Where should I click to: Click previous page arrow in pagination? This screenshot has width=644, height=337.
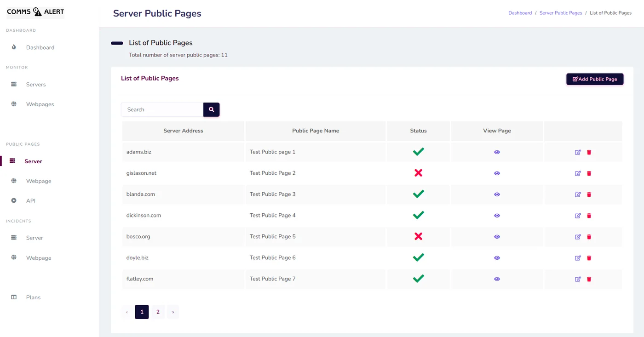click(127, 312)
